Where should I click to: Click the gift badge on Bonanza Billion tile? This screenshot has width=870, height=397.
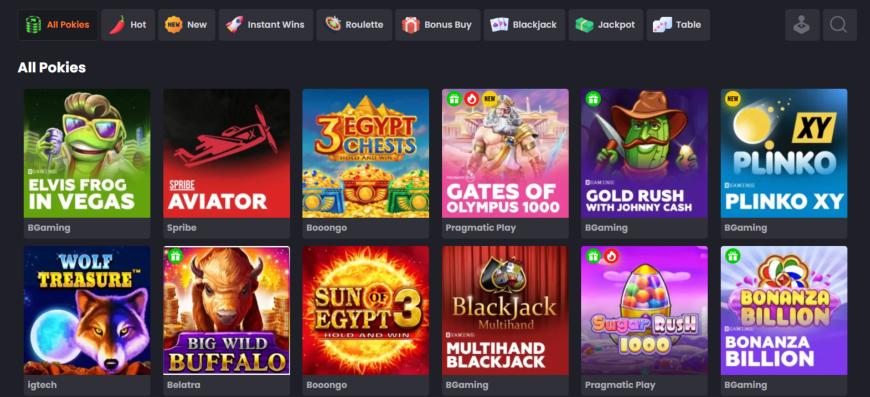(x=733, y=256)
